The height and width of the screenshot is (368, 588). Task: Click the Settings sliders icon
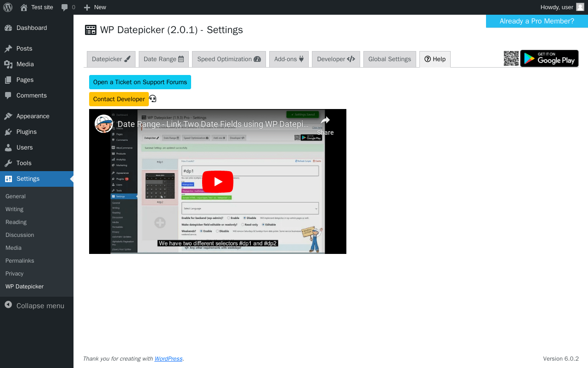[x=8, y=179]
